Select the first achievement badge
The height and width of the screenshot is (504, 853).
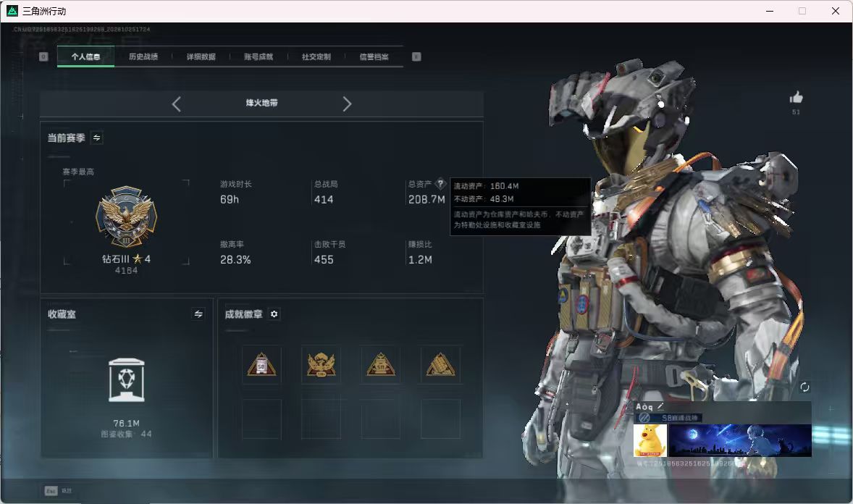click(261, 365)
